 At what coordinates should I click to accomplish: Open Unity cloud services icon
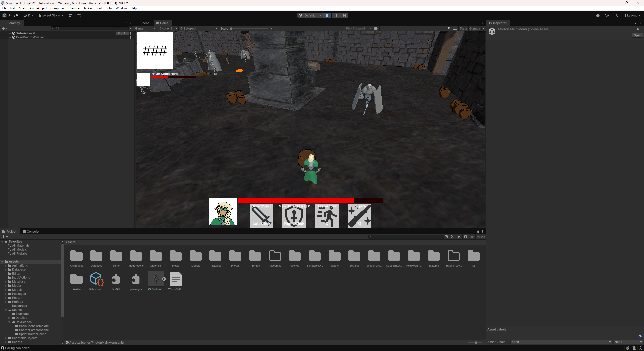tap(598, 15)
